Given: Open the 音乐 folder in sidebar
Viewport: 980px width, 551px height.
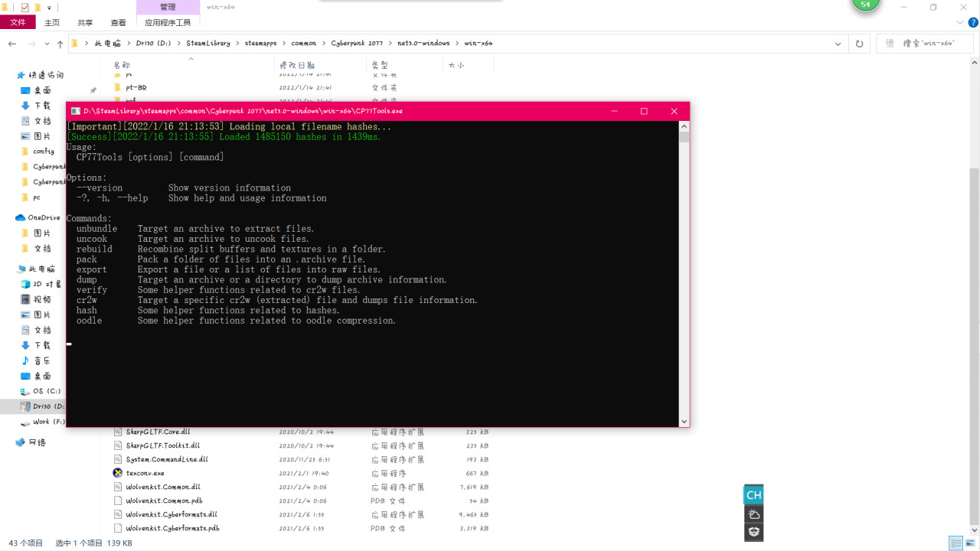Looking at the screenshot, I should point(41,361).
